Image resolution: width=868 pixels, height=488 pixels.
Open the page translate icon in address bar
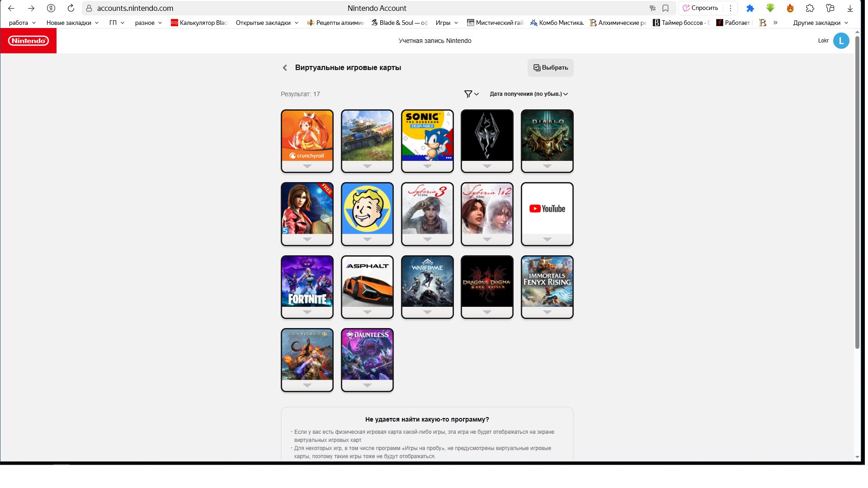[x=652, y=8]
